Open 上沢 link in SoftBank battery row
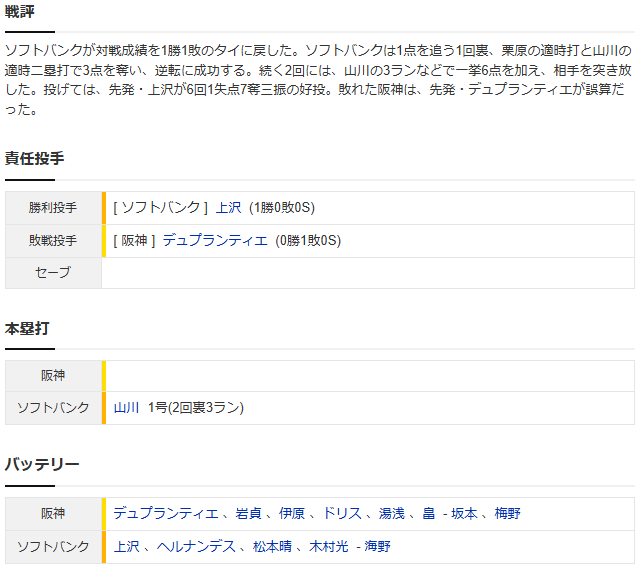This screenshot has width=640, height=568. (x=126, y=546)
